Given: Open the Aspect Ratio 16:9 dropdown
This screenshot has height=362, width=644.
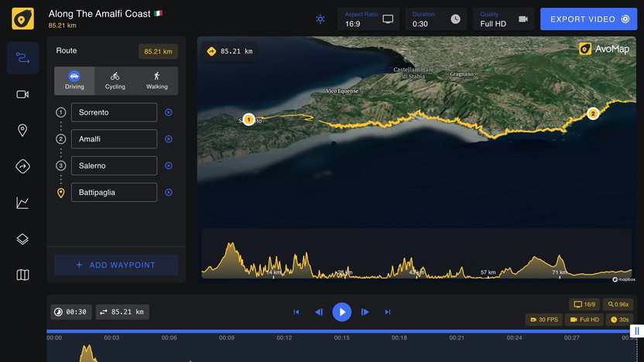Looking at the screenshot, I should [368, 19].
